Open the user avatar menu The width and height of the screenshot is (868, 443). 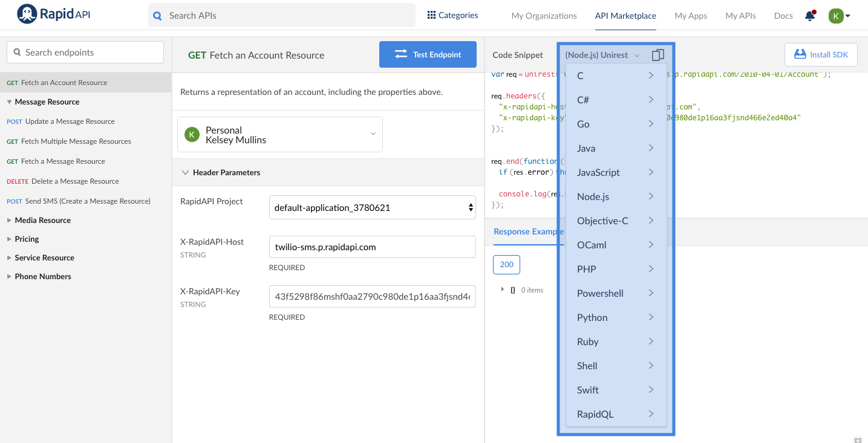840,16
